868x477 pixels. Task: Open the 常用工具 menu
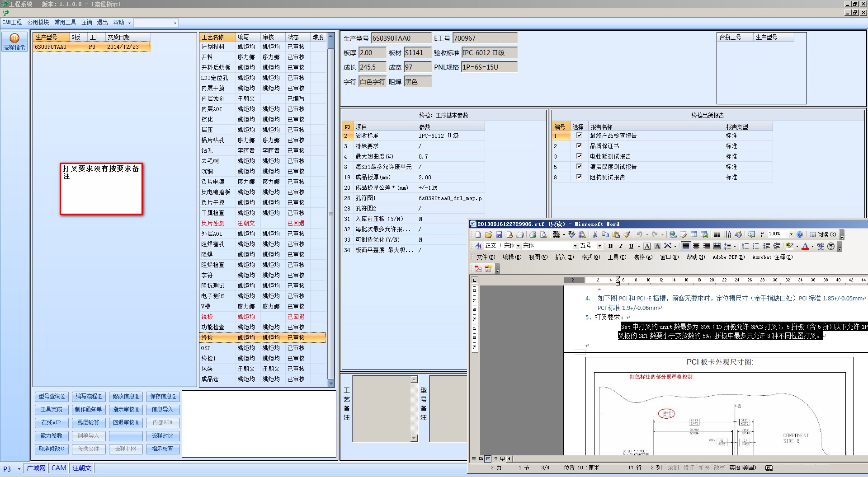click(65, 22)
